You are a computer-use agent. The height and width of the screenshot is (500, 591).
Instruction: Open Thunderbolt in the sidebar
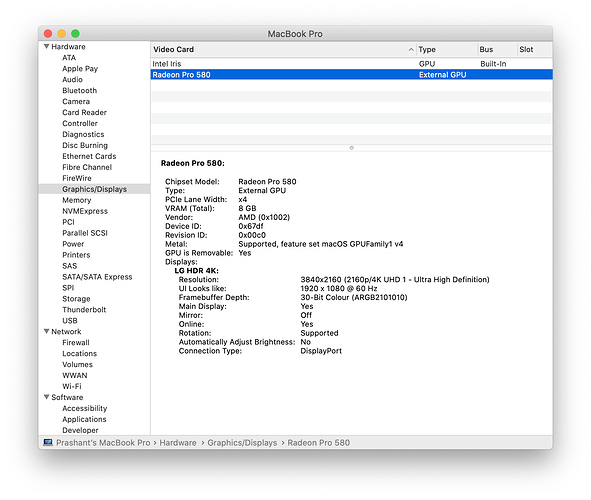84,309
